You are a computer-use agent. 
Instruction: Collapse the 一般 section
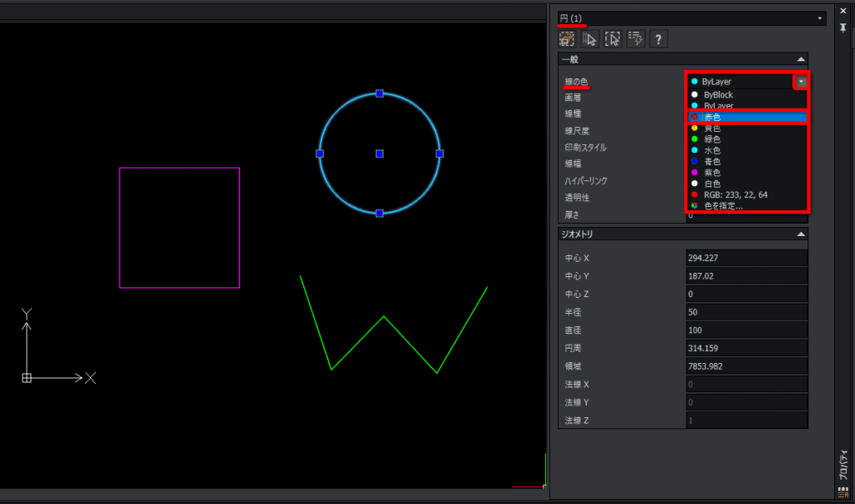point(801,59)
